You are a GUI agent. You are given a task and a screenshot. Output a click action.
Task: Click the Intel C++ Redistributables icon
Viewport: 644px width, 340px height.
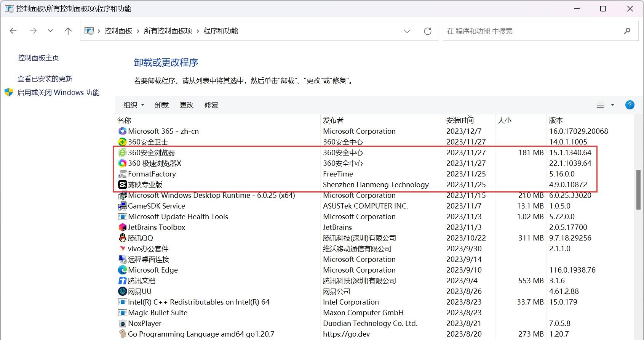(122, 302)
